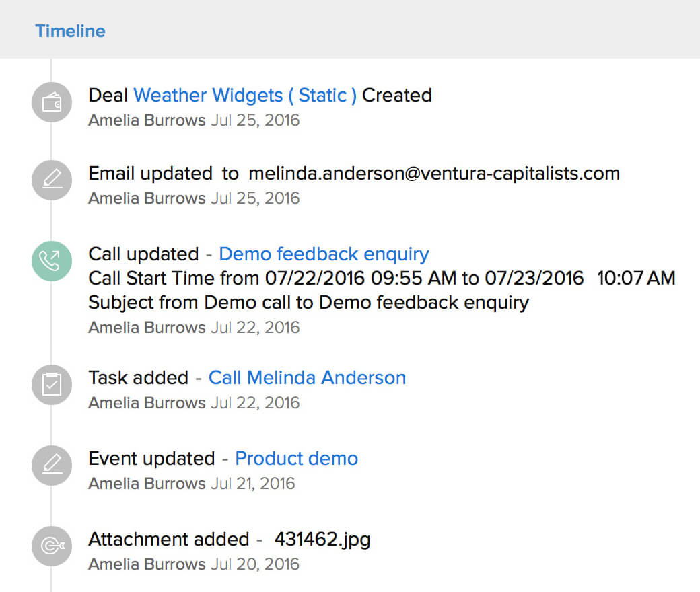
Task: Click the Jul 21, 2016 date stamp
Action: tap(252, 484)
